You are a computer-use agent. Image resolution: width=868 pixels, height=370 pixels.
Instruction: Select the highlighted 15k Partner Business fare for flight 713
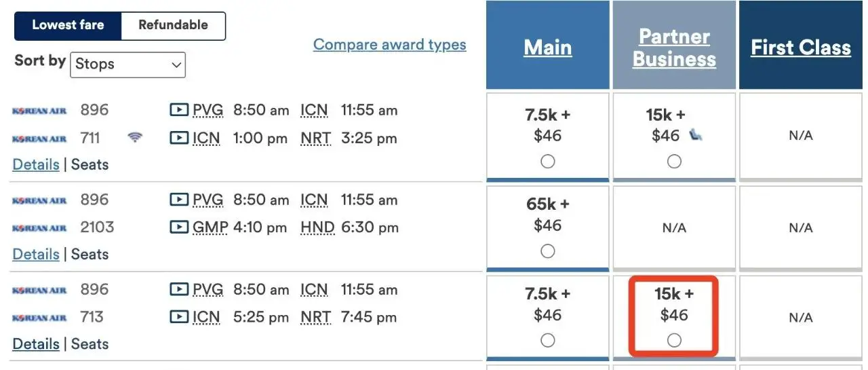tap(674, 340)
